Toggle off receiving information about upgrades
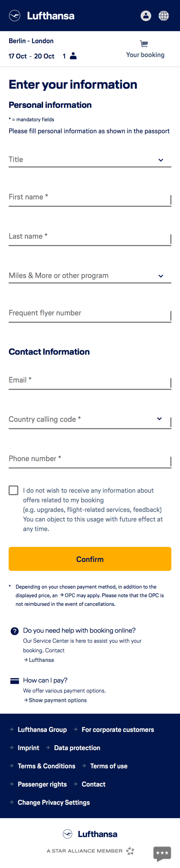This screenshot has height=868, width=180. 13,490
